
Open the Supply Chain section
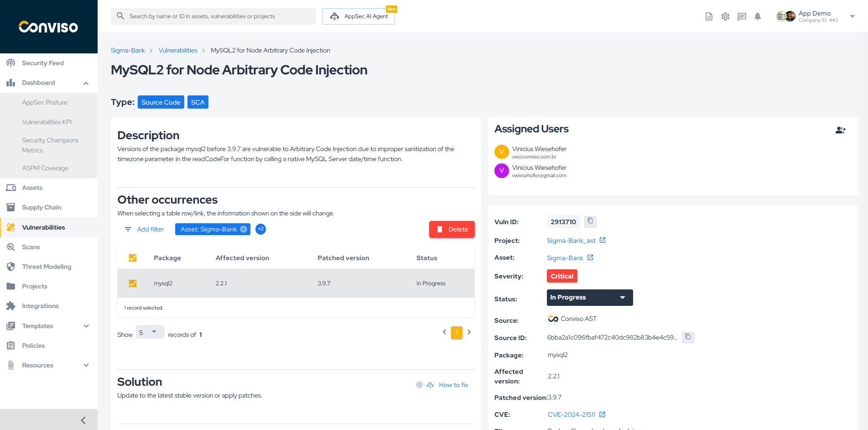[42, 207]
